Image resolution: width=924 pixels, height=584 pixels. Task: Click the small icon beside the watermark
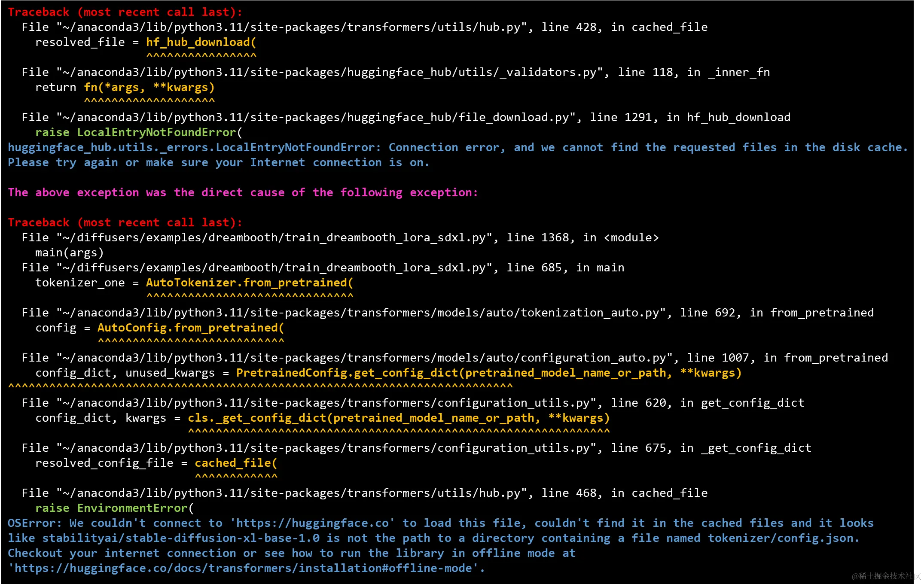coord(917,575)
